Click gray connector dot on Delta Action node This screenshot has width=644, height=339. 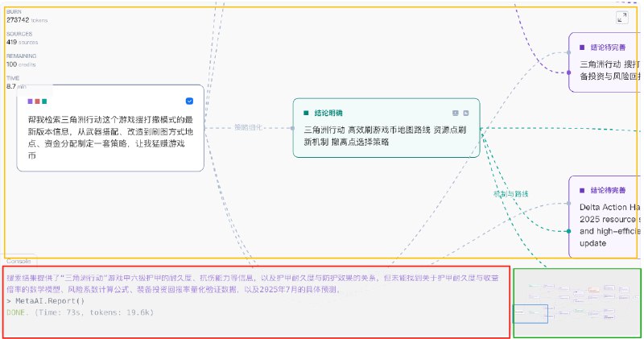[569, 203]
